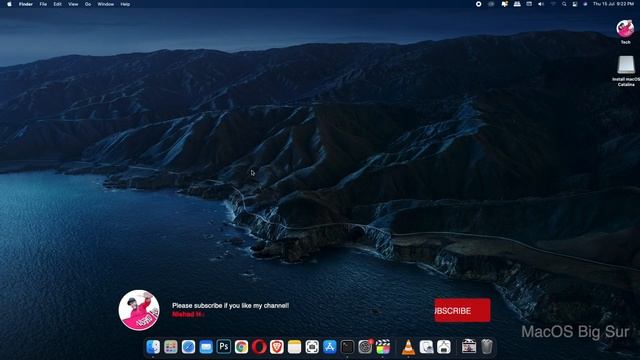
Task: Launch Safari from the Dock
Action: (x=188, y=347)
